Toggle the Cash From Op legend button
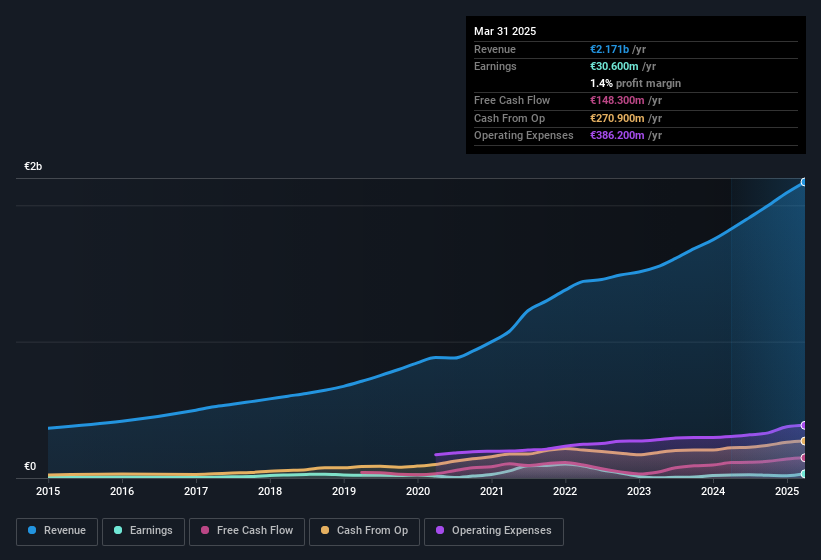 point(364,532)
